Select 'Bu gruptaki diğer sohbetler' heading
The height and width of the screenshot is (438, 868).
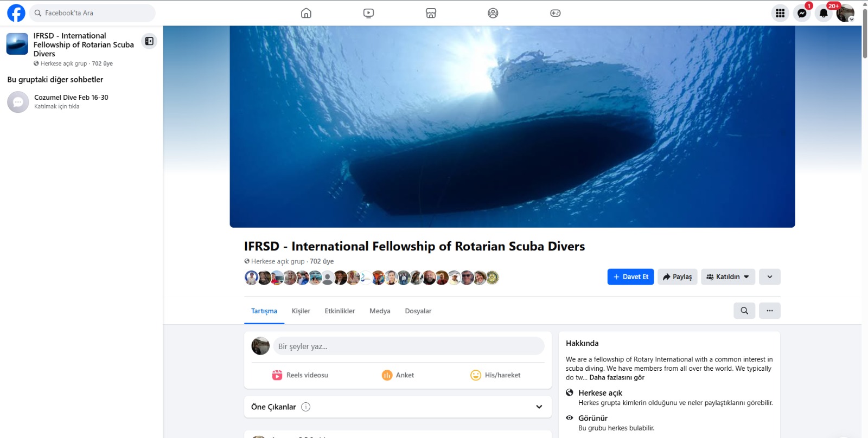coord(55,80)
